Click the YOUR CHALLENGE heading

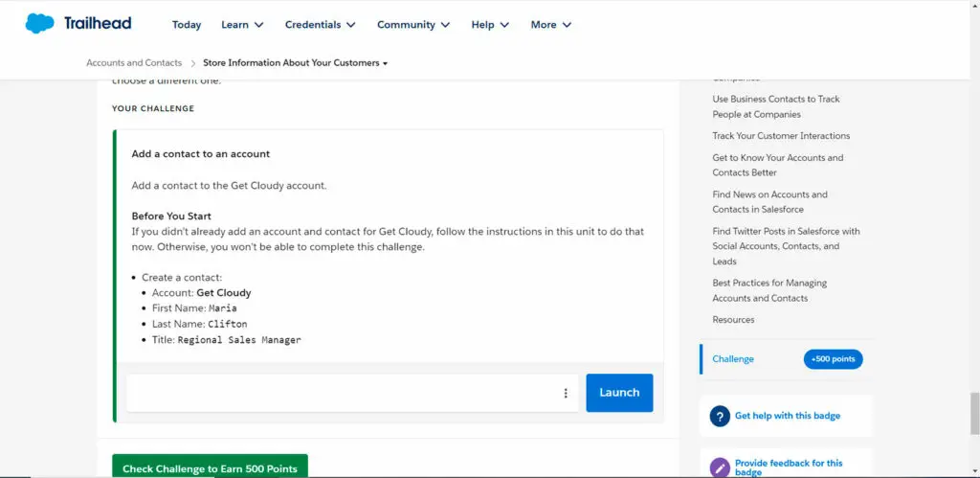pos(153,109)
